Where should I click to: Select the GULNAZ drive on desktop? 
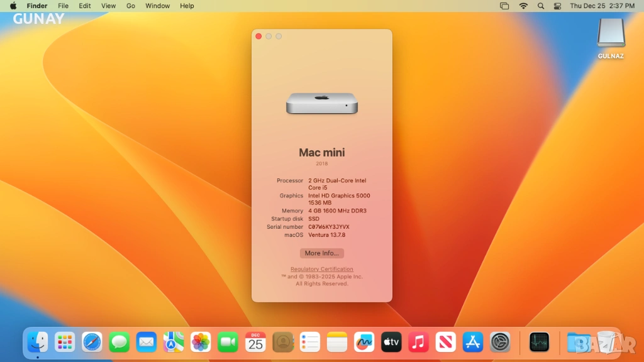coord(611,33)
